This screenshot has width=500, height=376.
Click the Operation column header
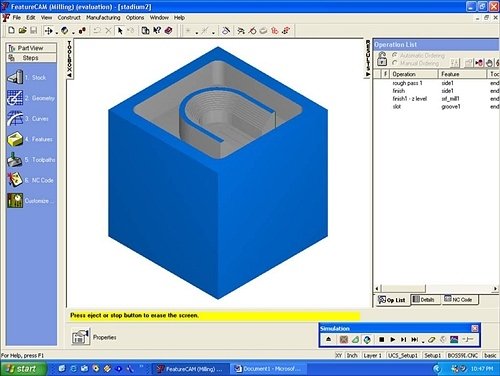pos(413,74)
